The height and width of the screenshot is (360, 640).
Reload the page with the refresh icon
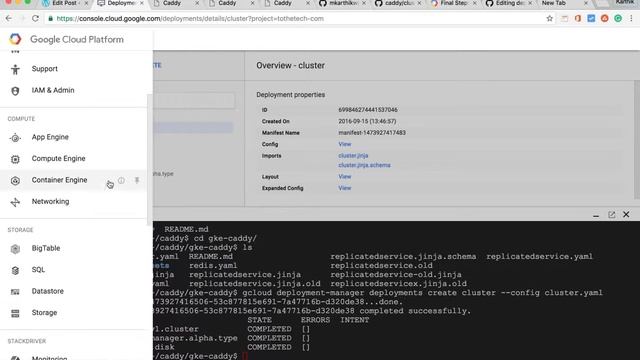[36, 18]
